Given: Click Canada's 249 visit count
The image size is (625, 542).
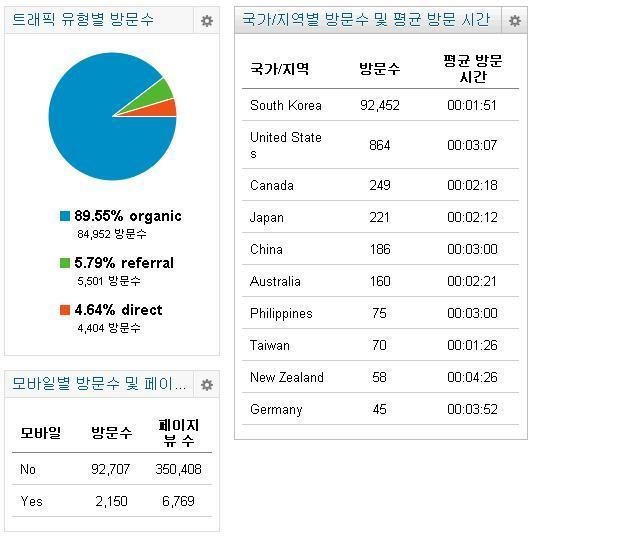Looking at the screenshot, I should point(379,185).
